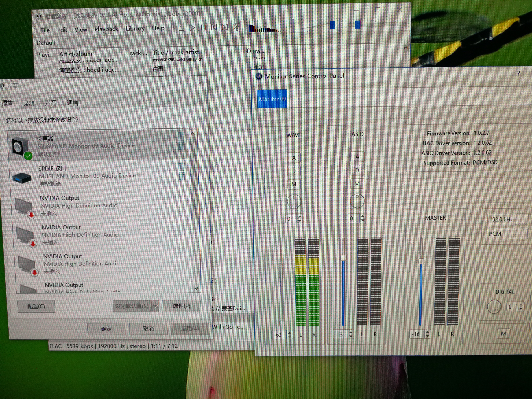This screenshot has height=399, width=532.
Task: Click the Stop playback button in foobar2000
Action: (x=182, y=28)
